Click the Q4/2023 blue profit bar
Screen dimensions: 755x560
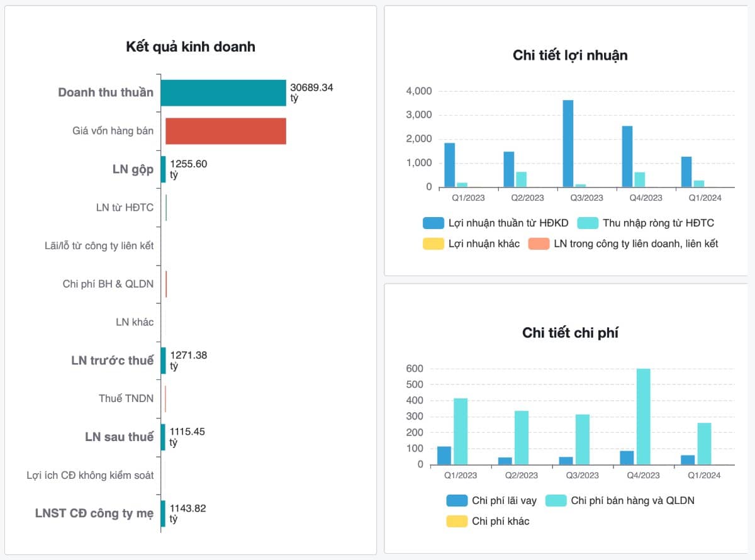627,156
